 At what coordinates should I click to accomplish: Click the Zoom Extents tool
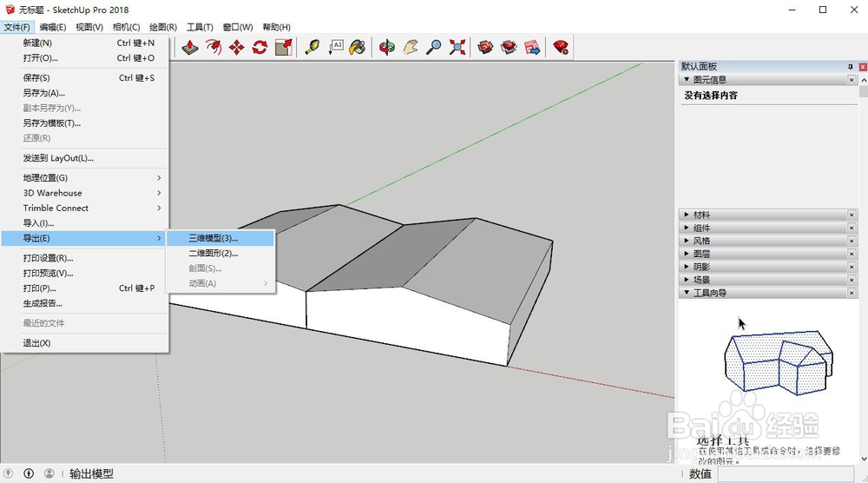click(x=457, y=47)
